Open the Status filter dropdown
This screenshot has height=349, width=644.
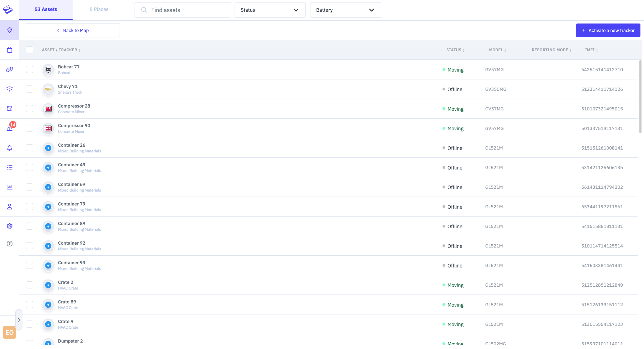[270, 10]
